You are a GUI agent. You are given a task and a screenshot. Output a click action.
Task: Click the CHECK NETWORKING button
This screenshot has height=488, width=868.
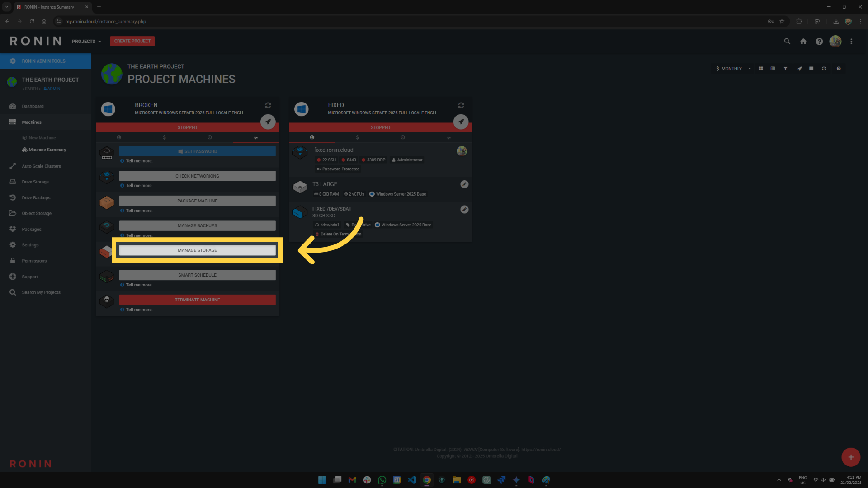pyautogui.click(x=197, y=176)
